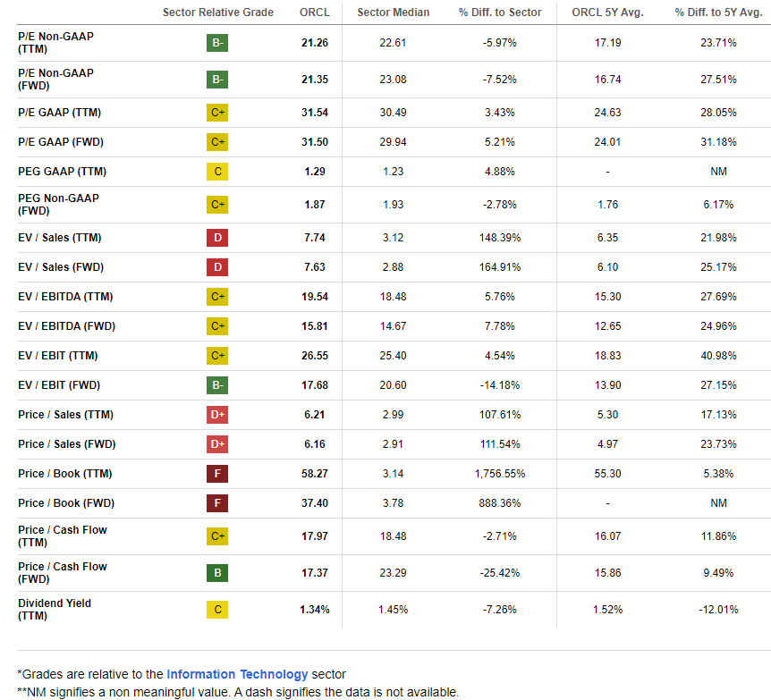Select the P/E GAAP (TTM) row label

[60, 113]
